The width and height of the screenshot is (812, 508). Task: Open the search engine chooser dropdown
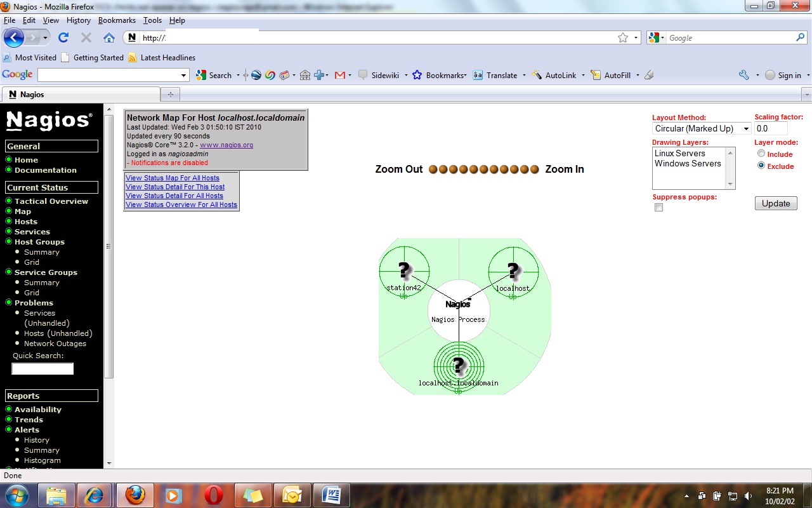click(x=663, y=38)
